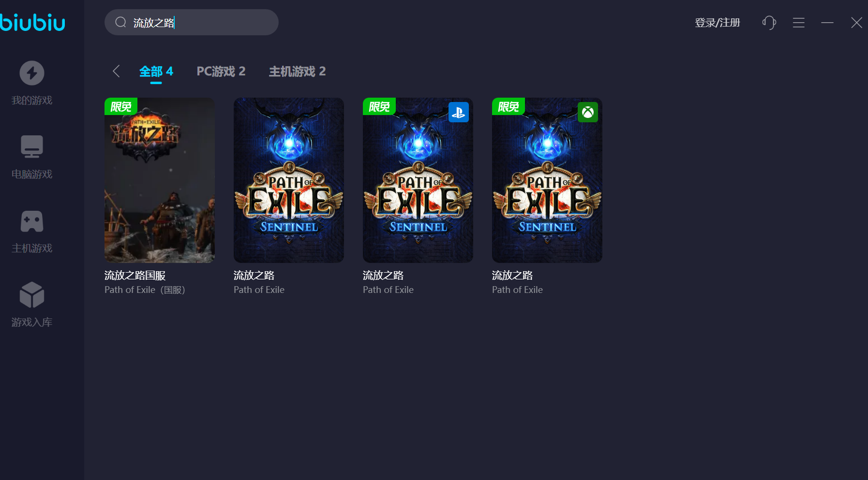
Task: Click the search magnifier icon
Action: pos(120,22)
